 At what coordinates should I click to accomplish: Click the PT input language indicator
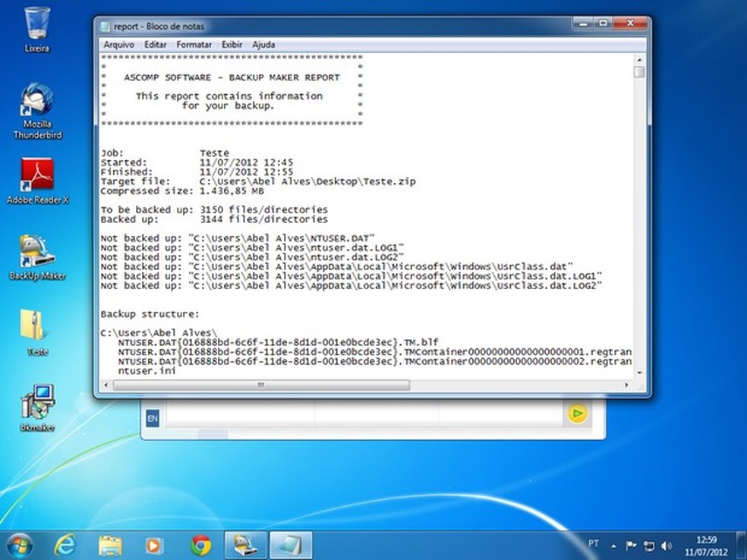point(594,544)
